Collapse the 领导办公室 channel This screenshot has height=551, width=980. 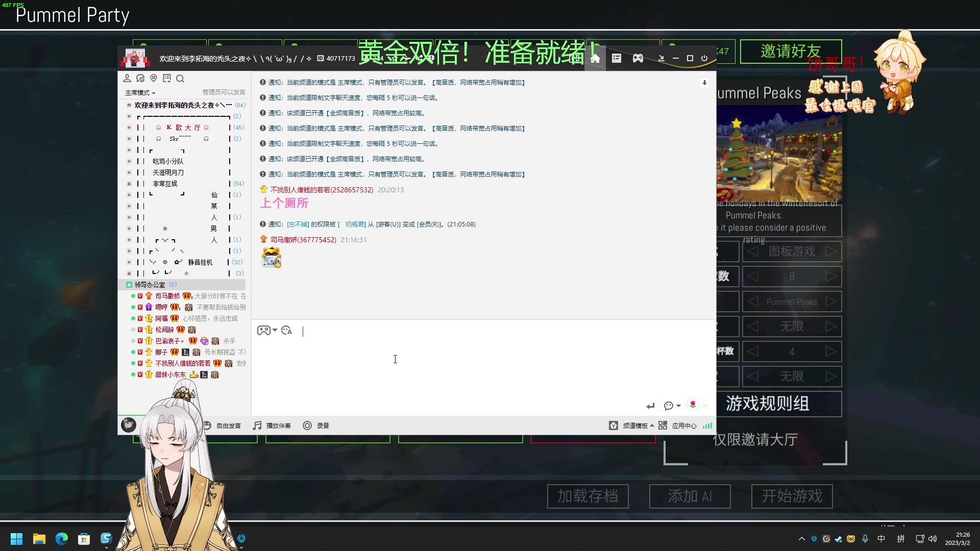pyautogui.click(x=129, y=285)
